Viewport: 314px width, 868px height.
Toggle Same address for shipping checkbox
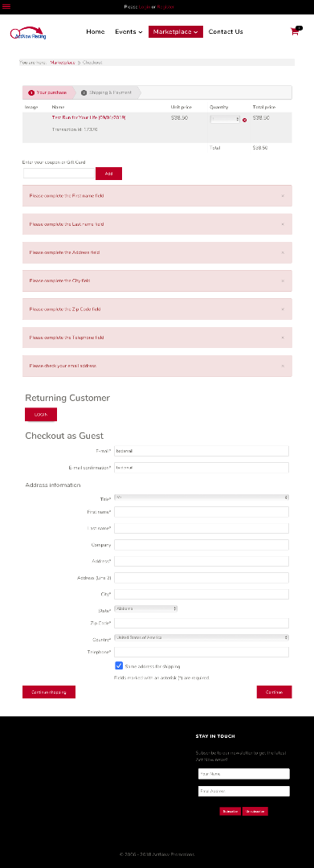click(119, 665)
